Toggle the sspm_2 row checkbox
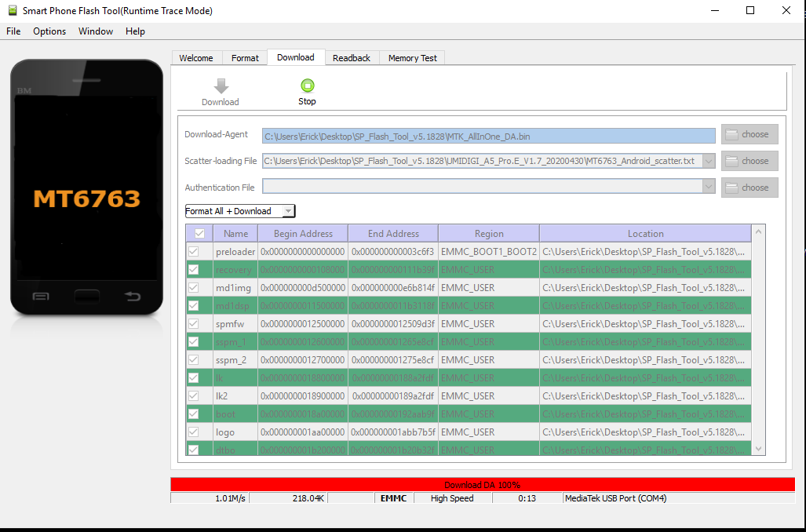The width and height of the screenshot is (806, 532). click(193, 360)
